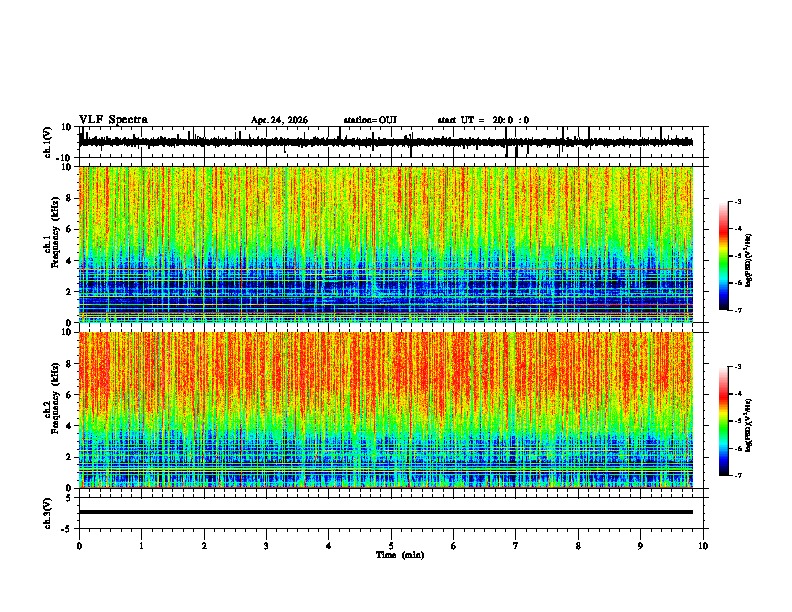This screenshot has height=612, width=792.
Task: Click the ch.1(V) axis label
Action: click(48, 142)
